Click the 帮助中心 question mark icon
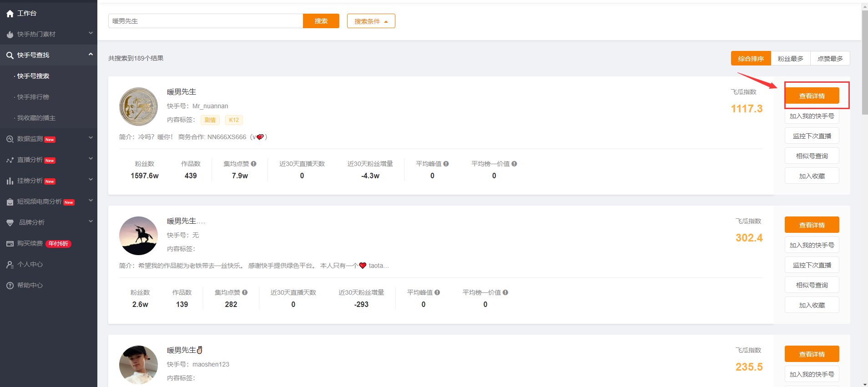The image size is (868, 387). tap(10, 286)
